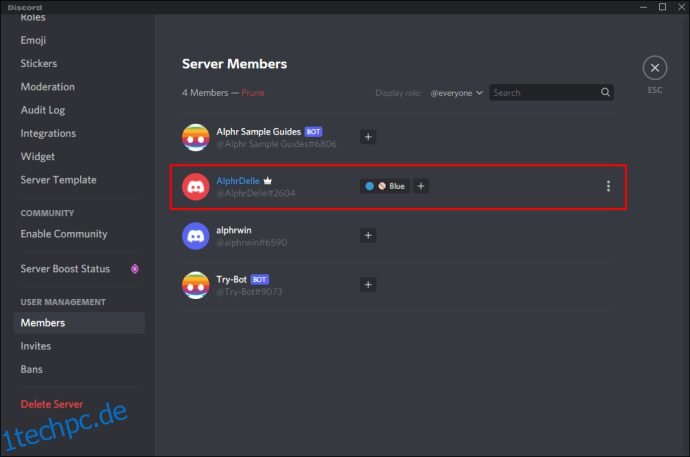
Task: Click the @Try-Bot#9073 tag
Action: pyautogui.click(x=249, y=292)
